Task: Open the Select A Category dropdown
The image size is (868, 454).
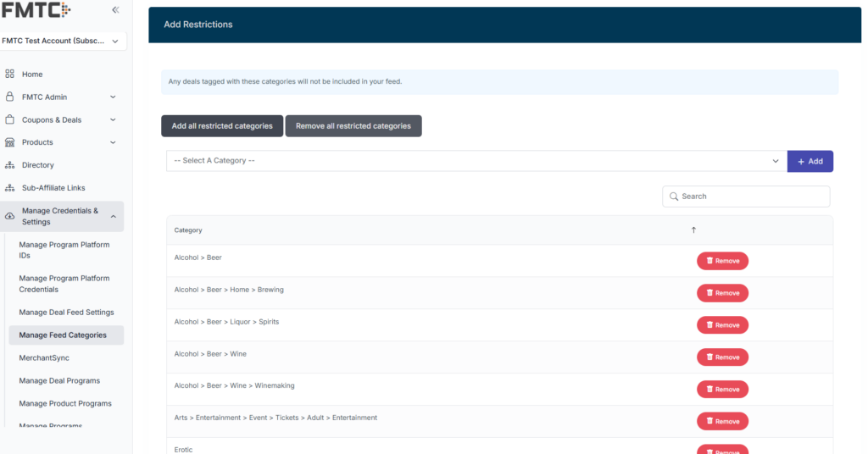Action: coord(476,161)
